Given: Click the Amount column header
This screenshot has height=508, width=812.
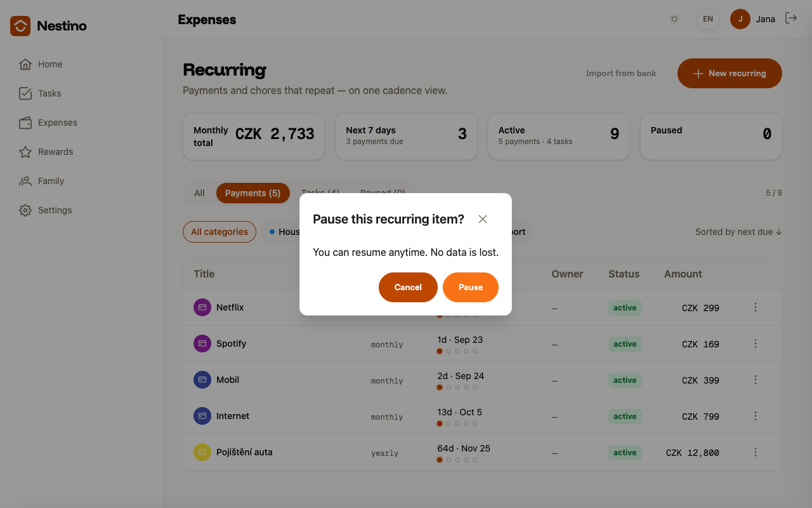Looking at the screenshot, I should (x=683, y=274).
